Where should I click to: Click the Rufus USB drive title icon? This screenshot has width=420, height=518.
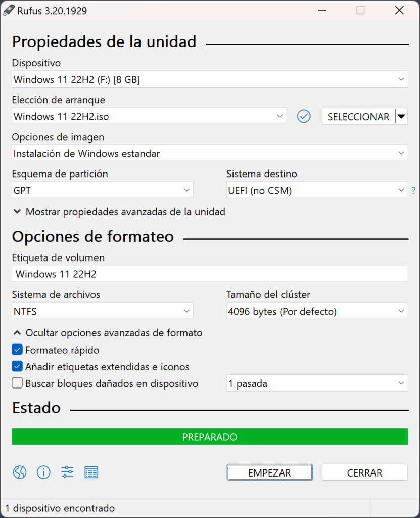(x=9, y=11)
